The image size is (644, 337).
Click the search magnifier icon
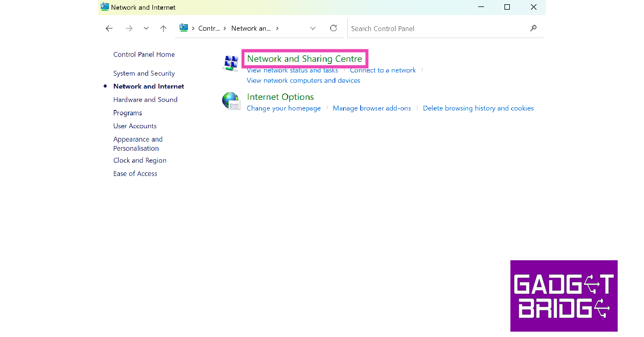pos(533,28)
